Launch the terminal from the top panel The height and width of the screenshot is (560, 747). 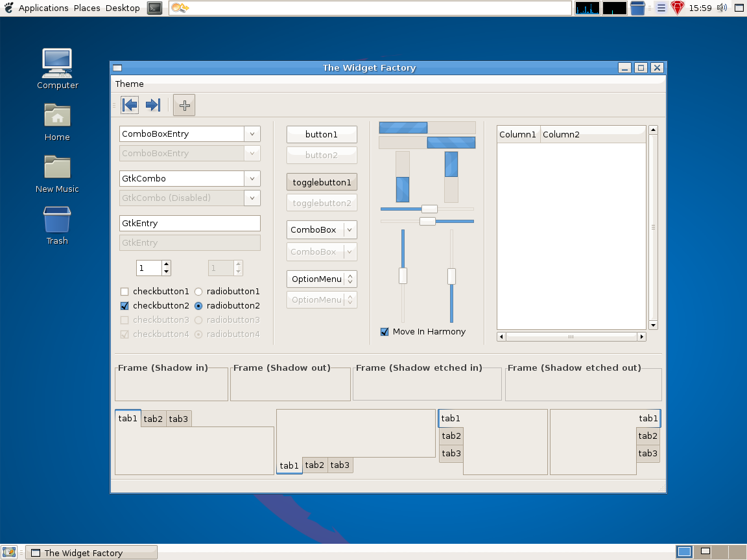pyautogui.click(x=154, y=8)
